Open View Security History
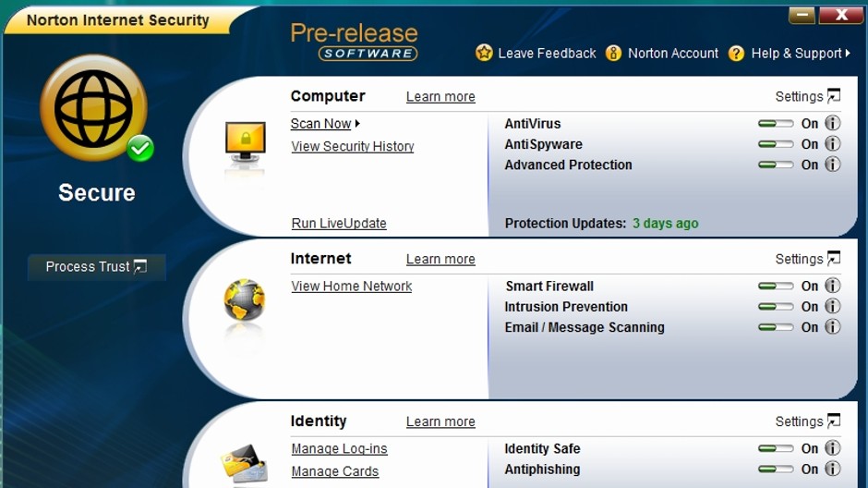Screen dimensions: 868x488 tap(353, 146)
